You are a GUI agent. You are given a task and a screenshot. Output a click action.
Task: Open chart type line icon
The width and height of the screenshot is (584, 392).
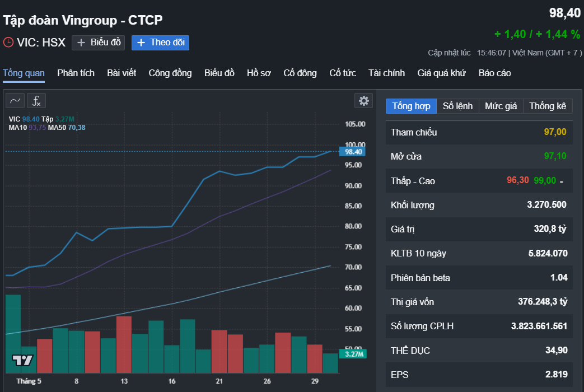(x=15, y=101)
